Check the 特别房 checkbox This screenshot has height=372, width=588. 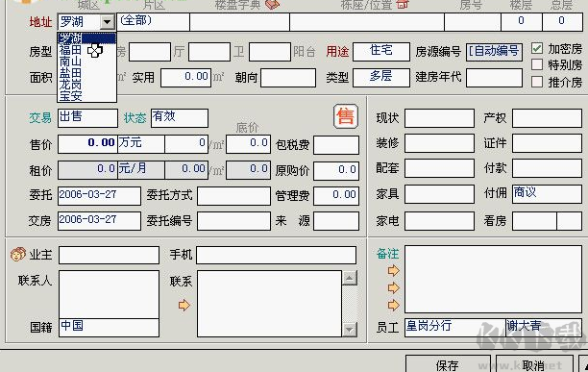point(537,64)
